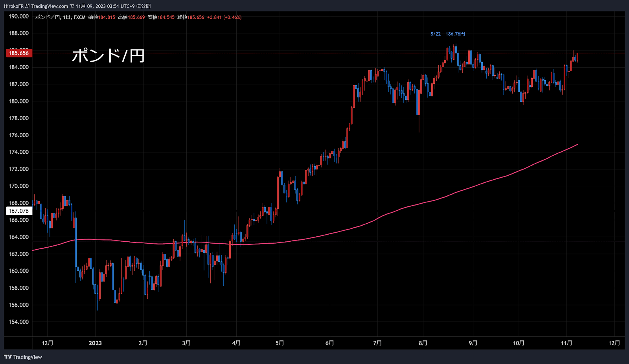Click the 170.000 price axis label
Image resolution: width=629 pixels, height=364 pixels.
click(18, 186)
